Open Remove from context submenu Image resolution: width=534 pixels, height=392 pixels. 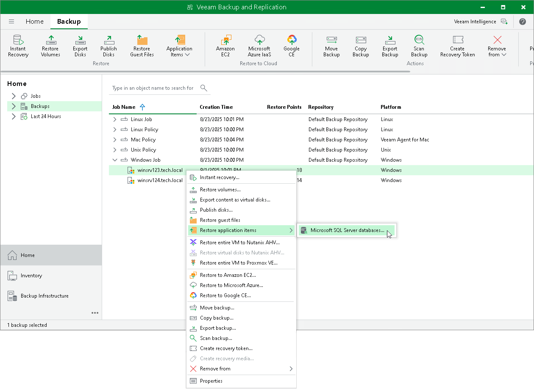(x=241, y=369)
